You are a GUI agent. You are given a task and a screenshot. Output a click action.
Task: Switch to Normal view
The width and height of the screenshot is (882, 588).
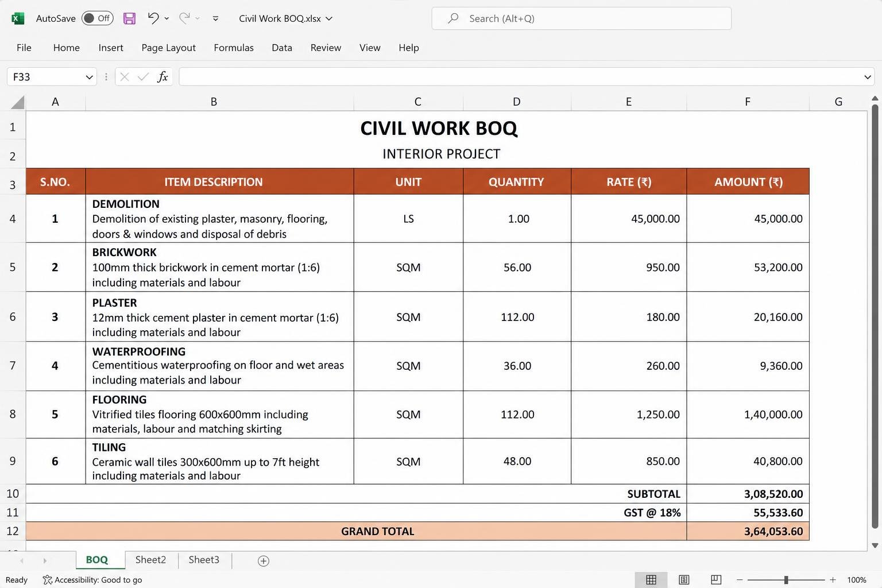pyautogui.click(x=651, y=579)
